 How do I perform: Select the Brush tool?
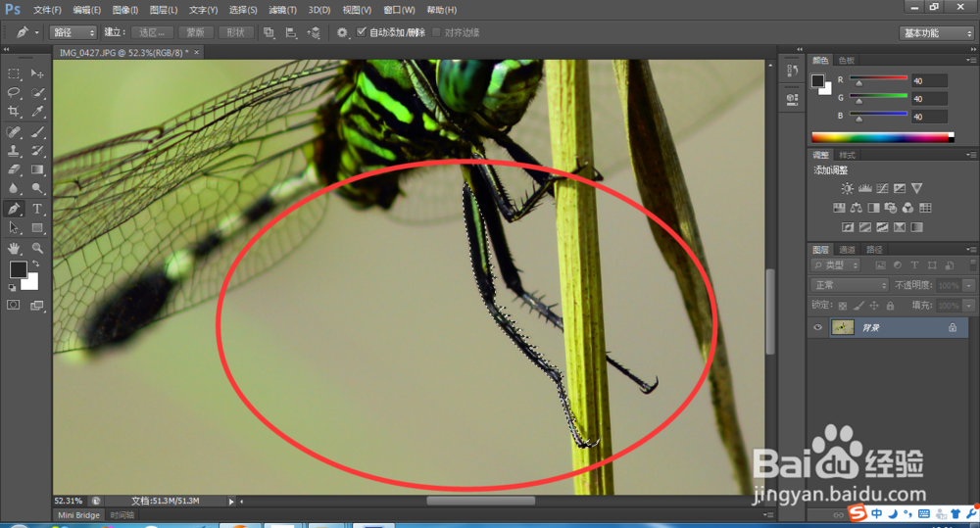pos(37,132)
